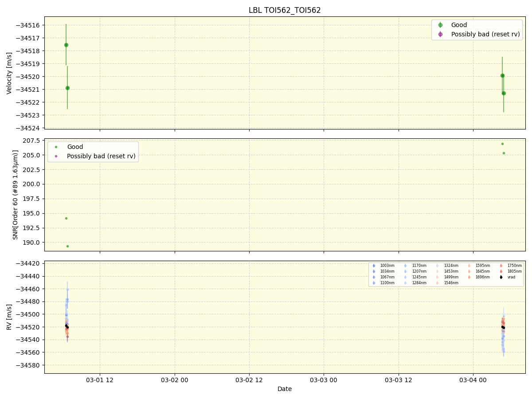
Task: Click the plot title 'LBL TOI562_TOI562'
Action: [285, 10]
